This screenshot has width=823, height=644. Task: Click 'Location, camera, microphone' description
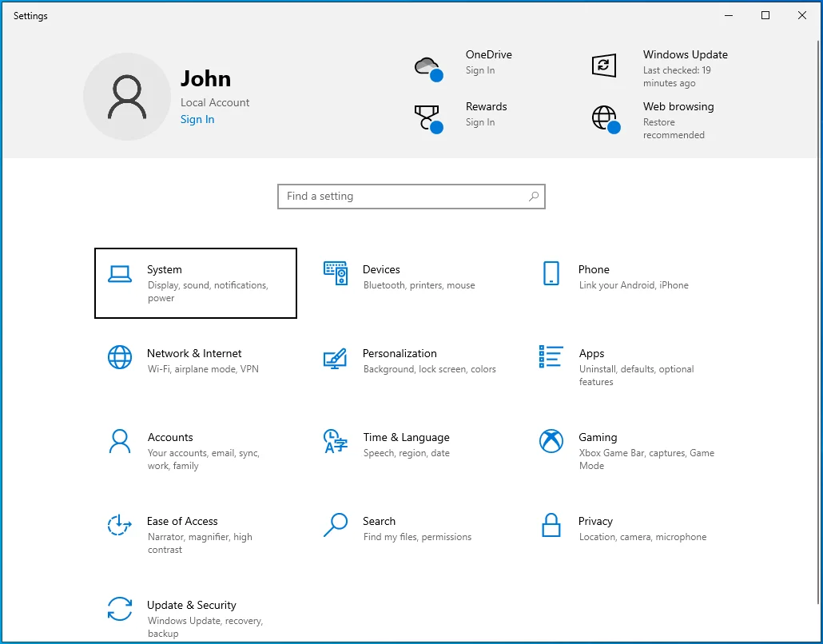click(642, 538)
